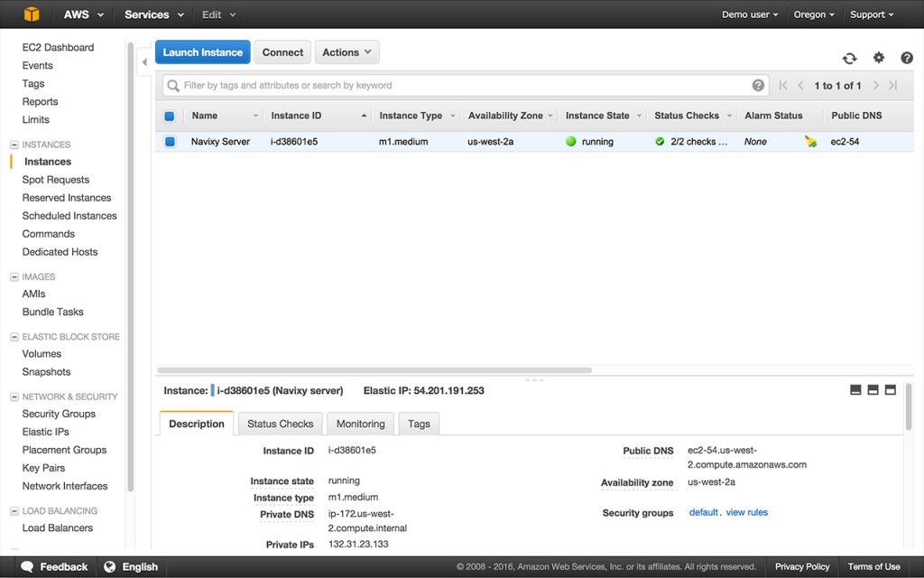Open EC2 Dashboard in sidebar
924x578 pixels.
coord(58,47)
